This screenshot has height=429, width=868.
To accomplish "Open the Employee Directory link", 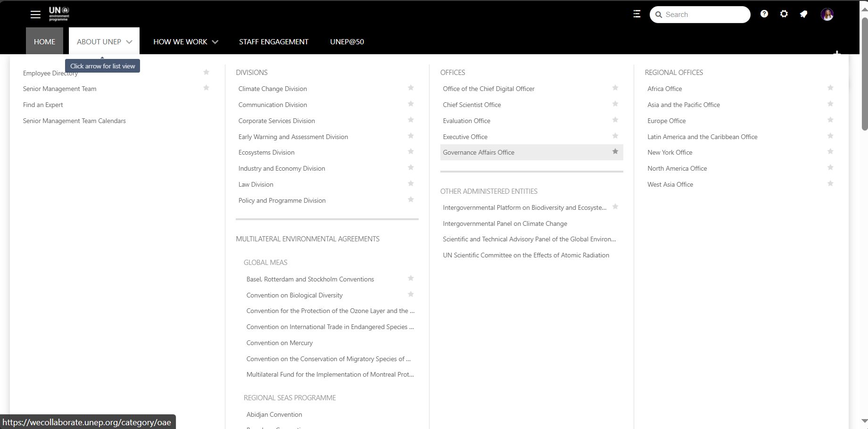I will pos(50,73).
